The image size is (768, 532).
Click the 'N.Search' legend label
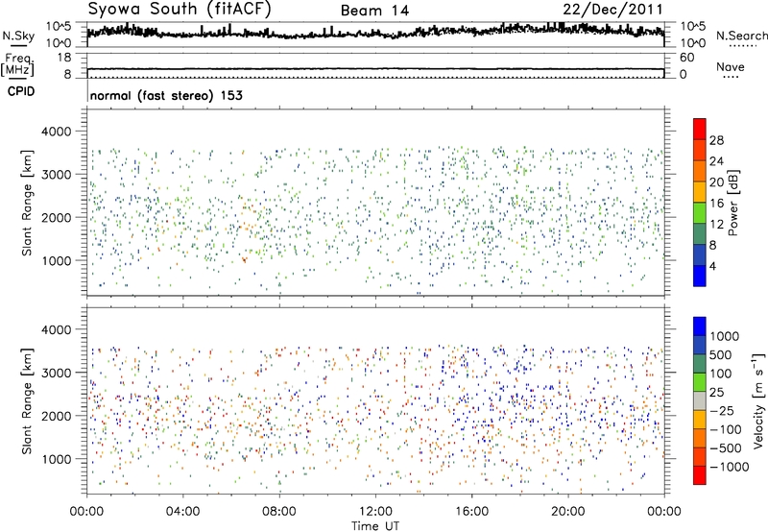[741, 36]
